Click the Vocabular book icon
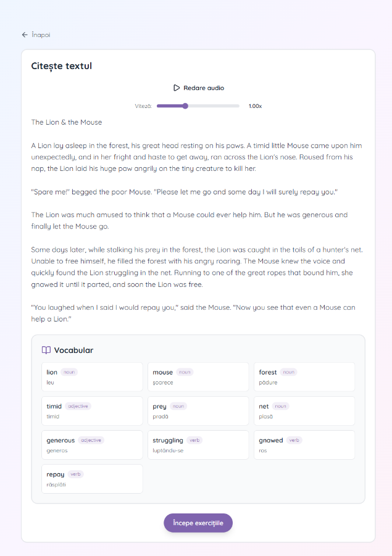392x556 pixels. (x=46, y=351)
